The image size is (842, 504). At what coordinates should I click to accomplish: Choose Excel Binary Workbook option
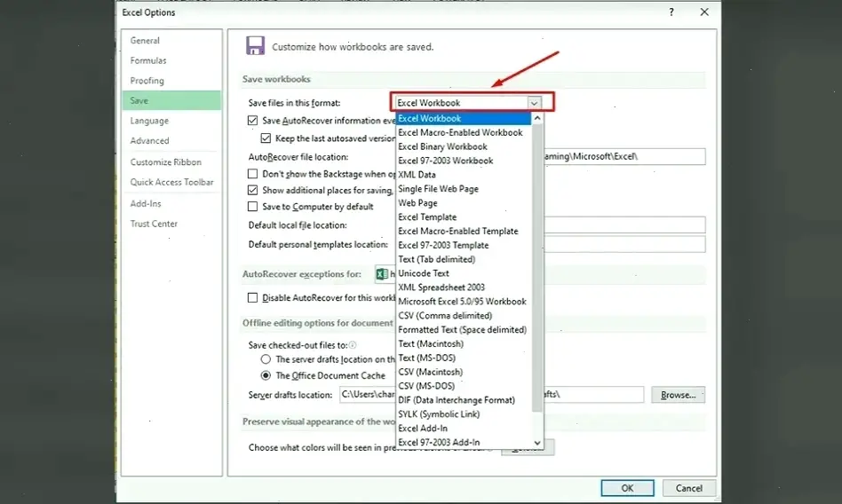pos(464,146)
